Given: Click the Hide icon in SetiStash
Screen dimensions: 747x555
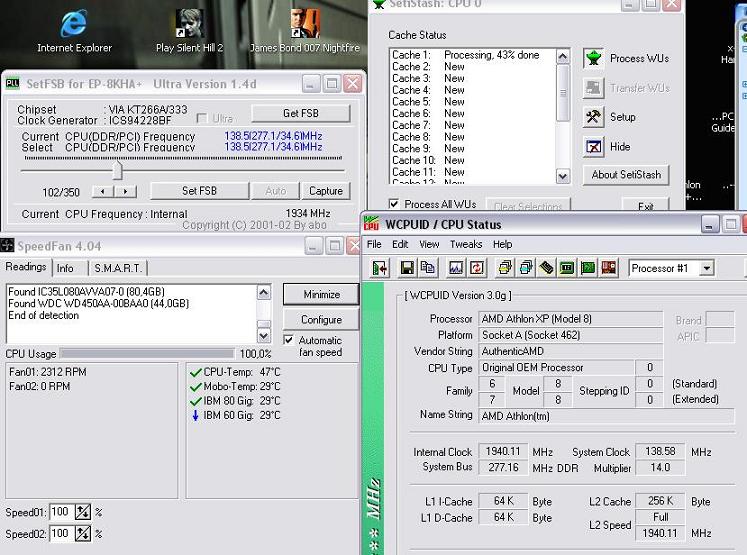Looking at the screenshot, I should click(x=594, y=147).
